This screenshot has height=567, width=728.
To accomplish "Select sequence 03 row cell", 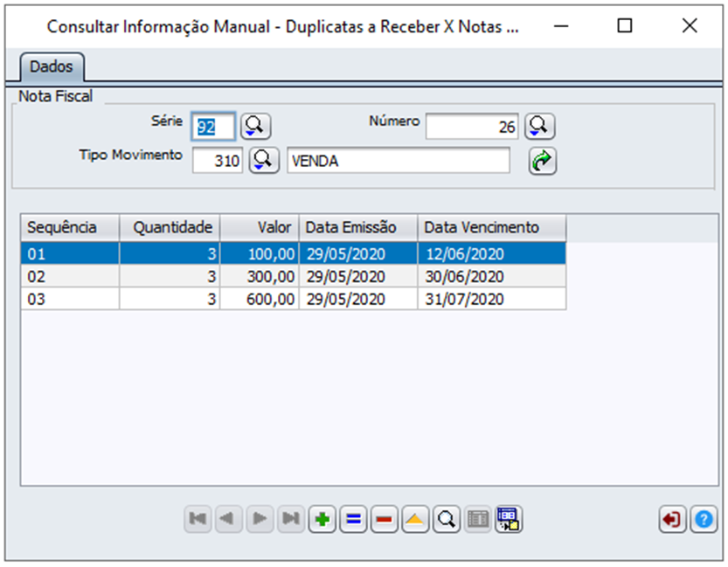I will coord(70,299).
